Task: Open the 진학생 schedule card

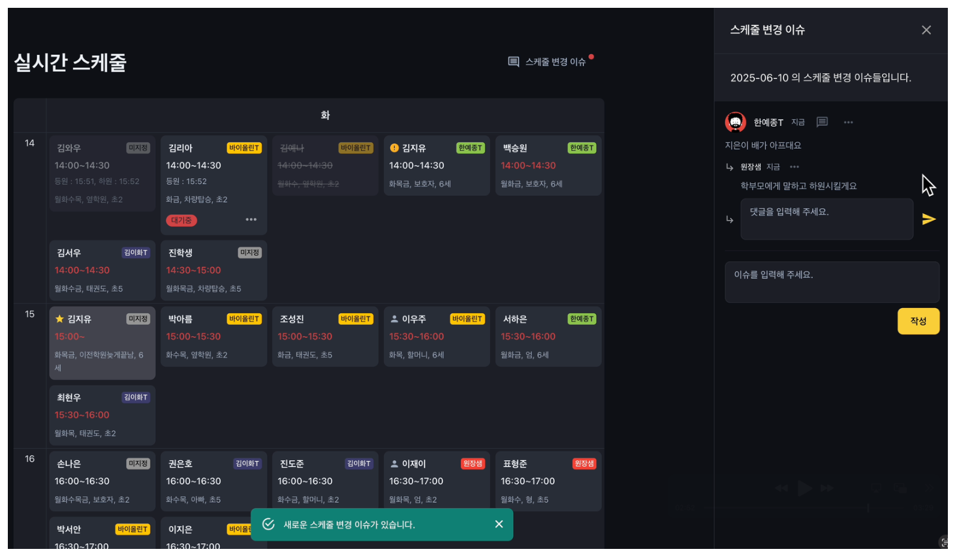Action: (213, 270)
